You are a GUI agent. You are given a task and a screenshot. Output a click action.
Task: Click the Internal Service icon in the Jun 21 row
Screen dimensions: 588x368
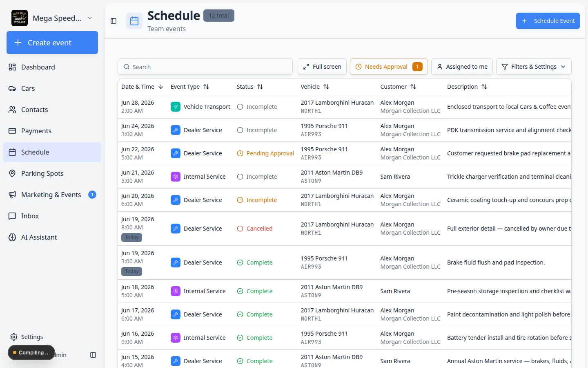point(176,177)
